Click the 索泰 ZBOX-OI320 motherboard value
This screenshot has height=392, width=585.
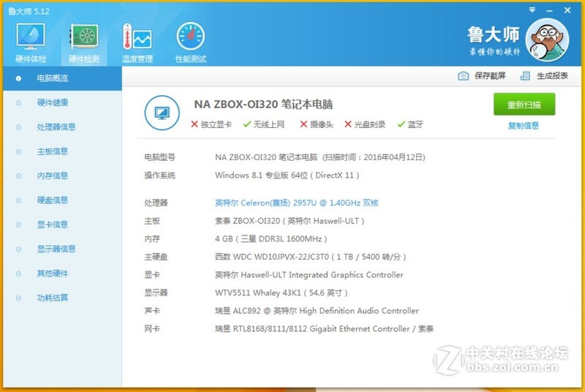[290, 221]
